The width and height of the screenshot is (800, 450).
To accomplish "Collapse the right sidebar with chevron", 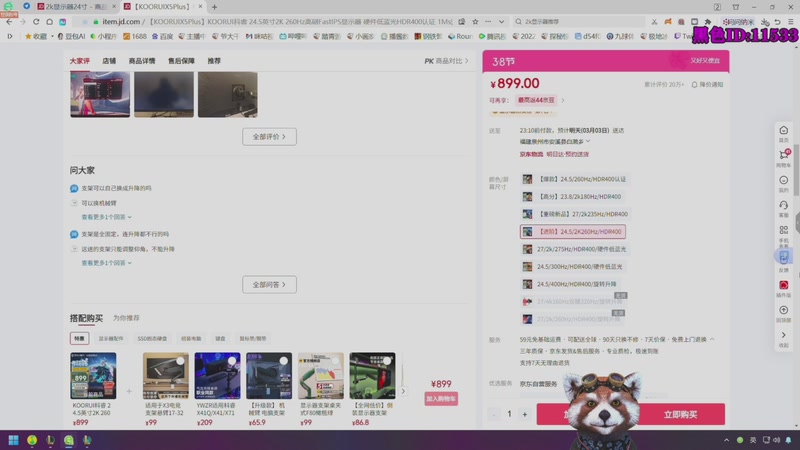I will pos(783,335).
